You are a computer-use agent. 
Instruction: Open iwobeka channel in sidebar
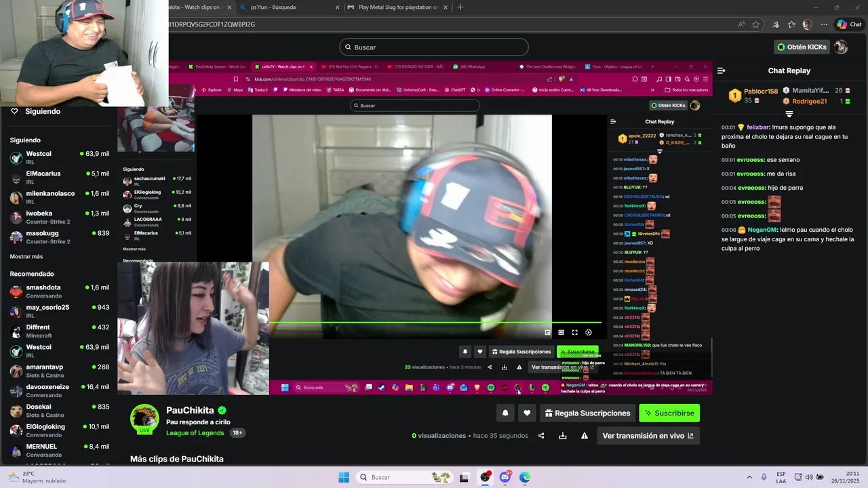[60, 217]
